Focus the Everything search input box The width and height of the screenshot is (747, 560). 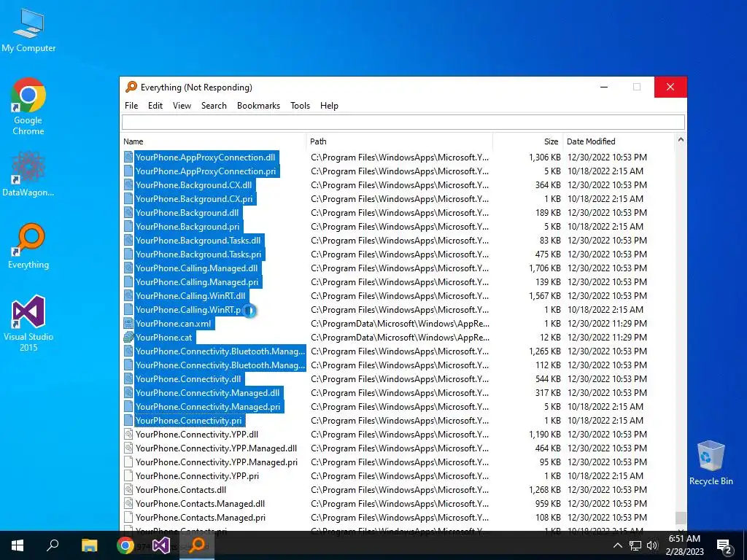pos(403,122)
